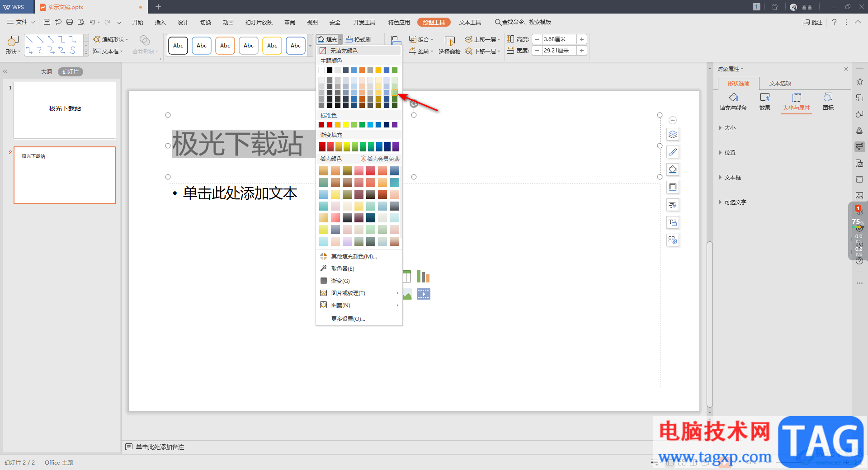
Task: Open the 图标 icon section in properties
Action: 828,102
